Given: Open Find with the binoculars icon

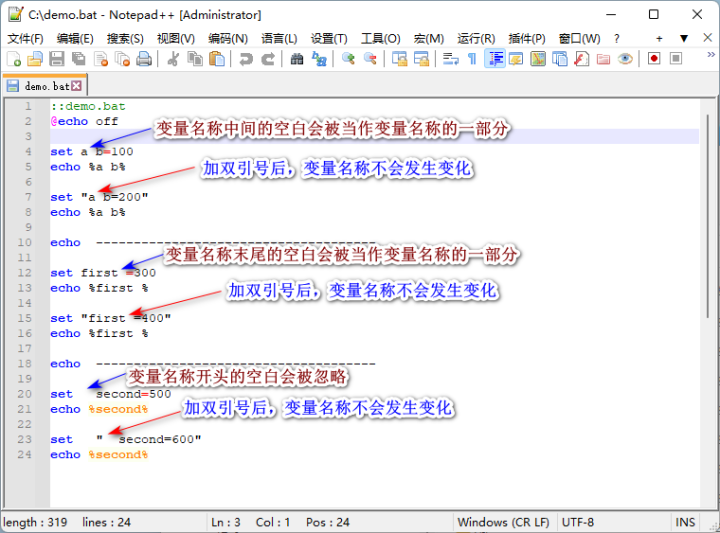Looking at the screenshot, I should click(297, 59).
